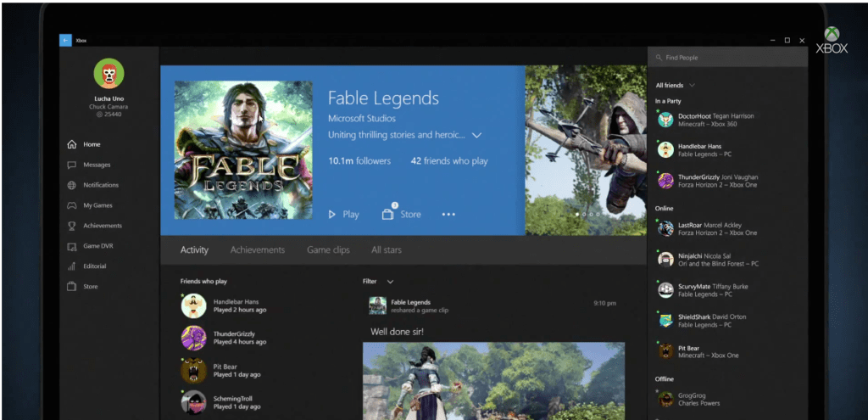Click gamerscore 25440
The width and height of the screenshot is (868, 420).
click(x=109, y=115)
